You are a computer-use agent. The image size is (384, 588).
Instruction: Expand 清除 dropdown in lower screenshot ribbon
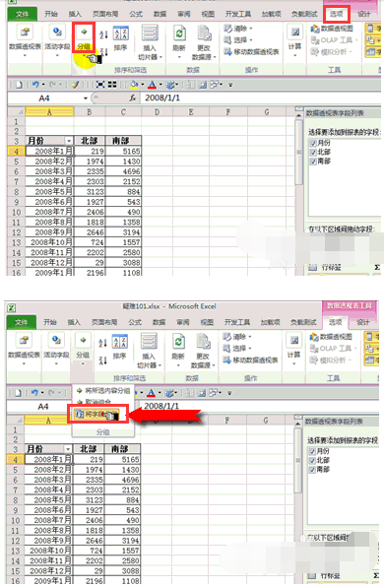point(250,337)
